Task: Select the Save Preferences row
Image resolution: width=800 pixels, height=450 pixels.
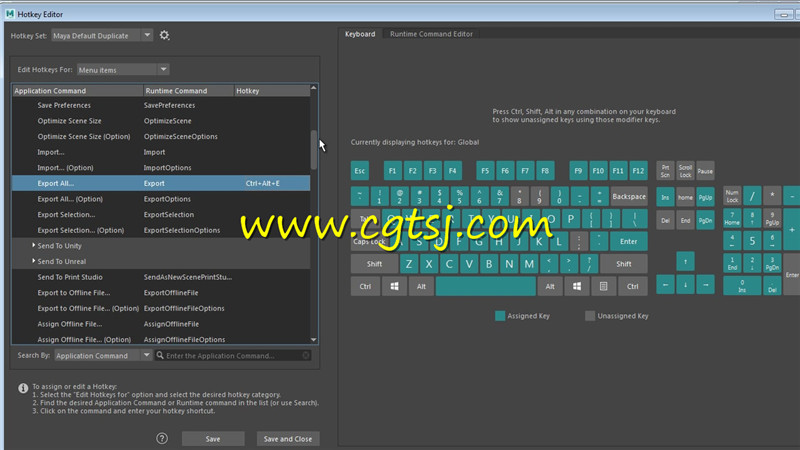Action: tap(161, 105)
